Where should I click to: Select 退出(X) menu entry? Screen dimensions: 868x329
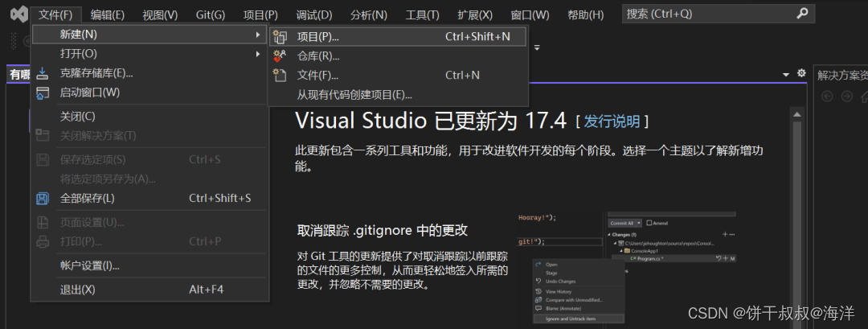(x=149, y=289)
